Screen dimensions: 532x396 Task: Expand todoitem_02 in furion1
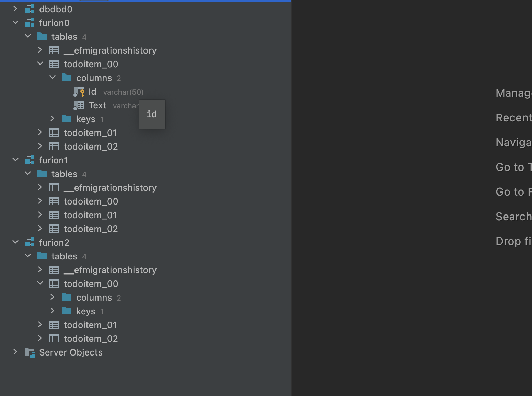[x=40, y=228]
